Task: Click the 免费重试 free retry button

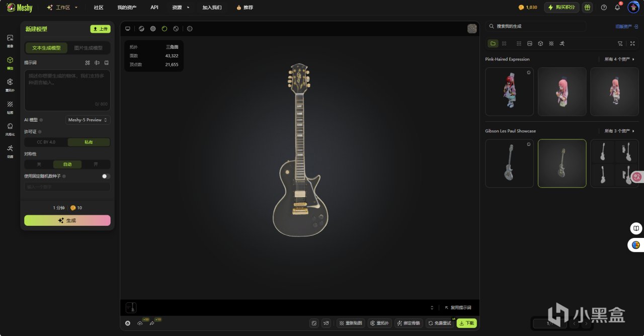Action: pyautogui.click(x=440, y=323)
